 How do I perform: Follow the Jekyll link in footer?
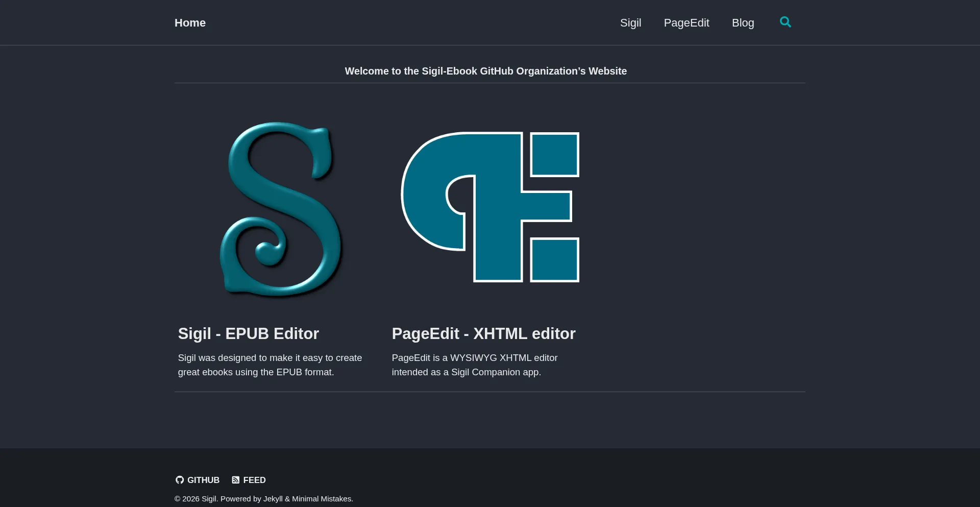[273, 499]
